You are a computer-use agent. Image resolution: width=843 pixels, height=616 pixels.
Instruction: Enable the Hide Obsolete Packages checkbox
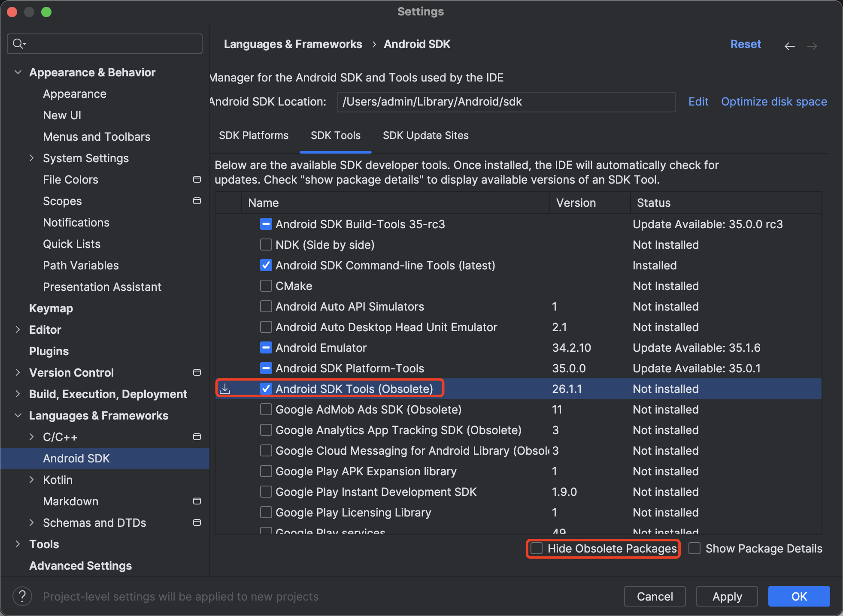[537, 548]
